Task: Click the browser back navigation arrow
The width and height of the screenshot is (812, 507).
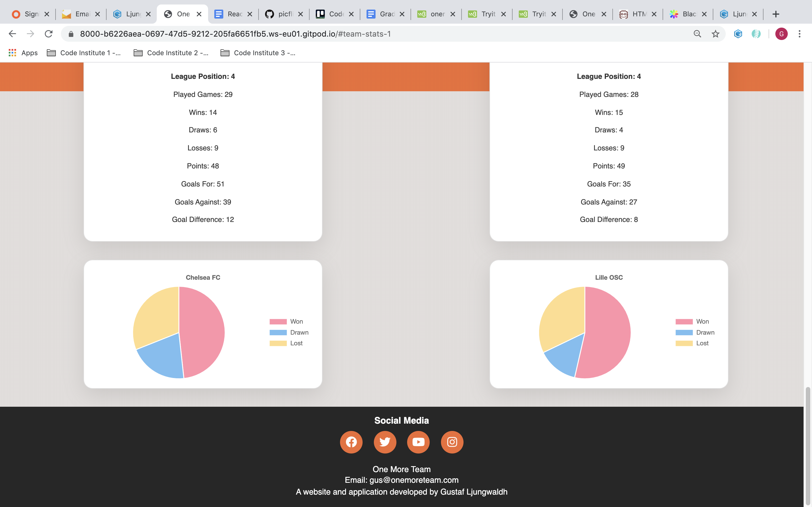Action: pyautogui.click(x=12, y=33)
